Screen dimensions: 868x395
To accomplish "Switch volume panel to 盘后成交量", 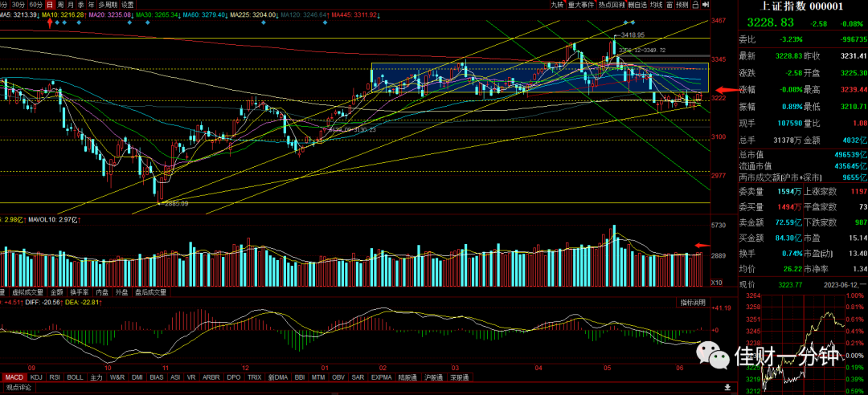I will [x=151, y=292].
